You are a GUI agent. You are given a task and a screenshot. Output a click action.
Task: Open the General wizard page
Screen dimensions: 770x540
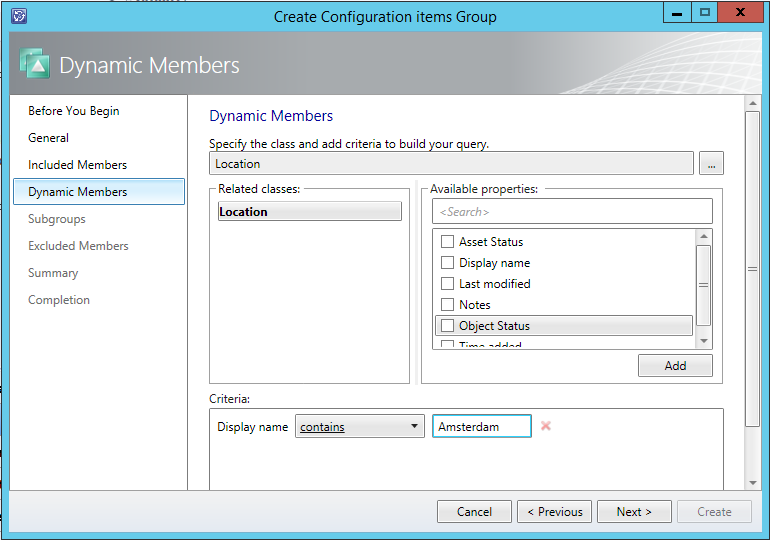(48, 138)
